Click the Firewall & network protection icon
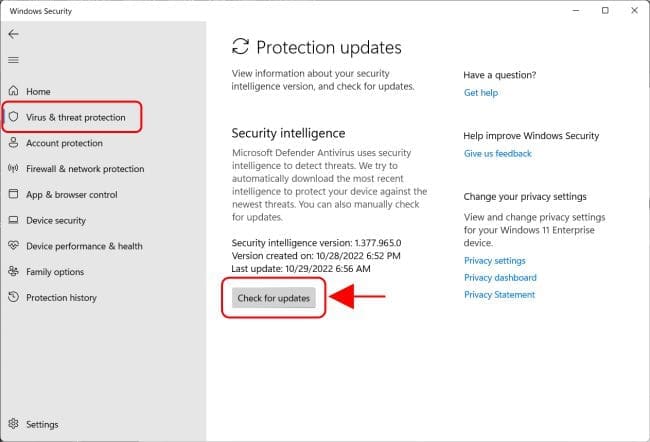 (x=14, y=169)
